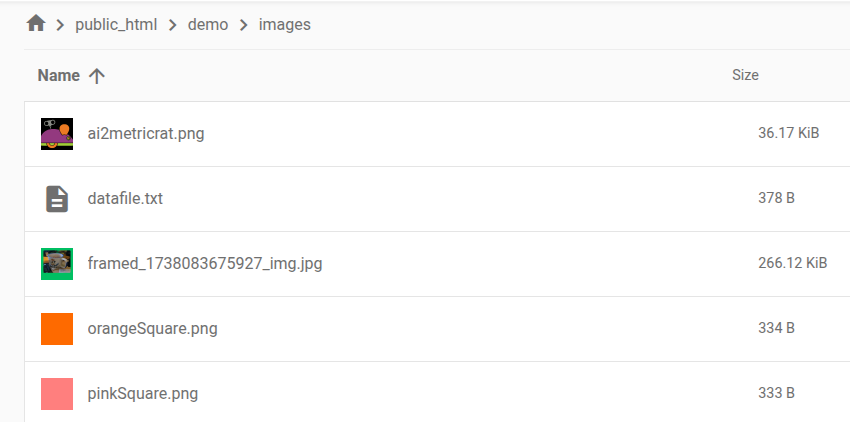
Task: Select the orangeSquare.png file name
Action: (x=153, y=329)
